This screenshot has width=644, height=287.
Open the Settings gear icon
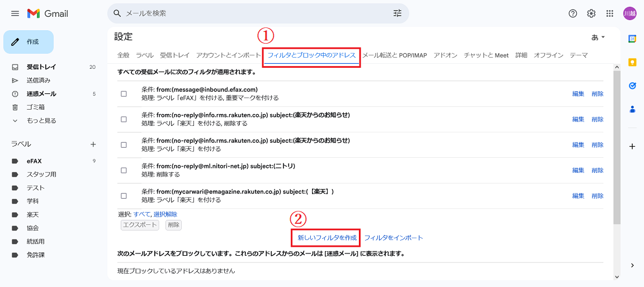tap(591, 13)
